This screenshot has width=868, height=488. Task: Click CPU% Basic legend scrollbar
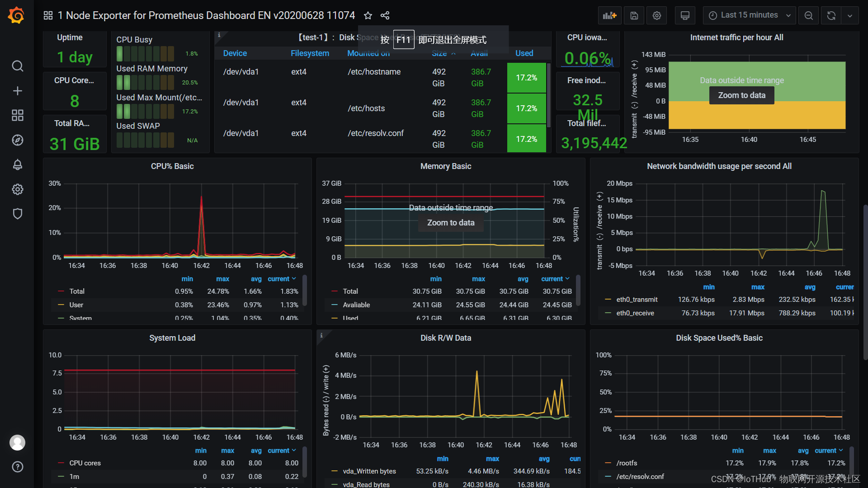305,290
